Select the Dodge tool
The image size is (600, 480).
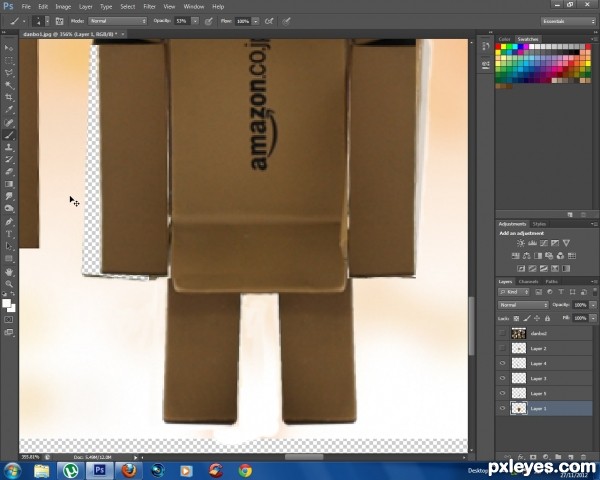pos(9,209)
